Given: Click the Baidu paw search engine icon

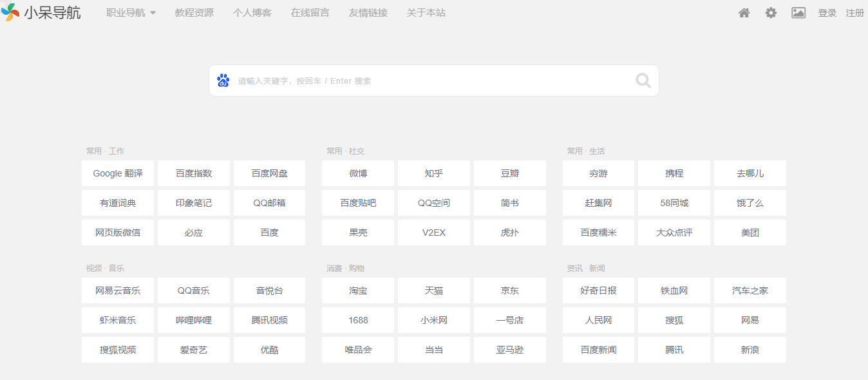Looking at the screenshot, I should point(223,81).
